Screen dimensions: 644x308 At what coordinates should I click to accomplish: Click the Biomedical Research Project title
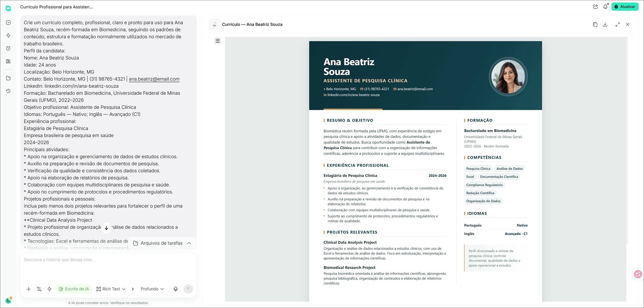point(349,268)
